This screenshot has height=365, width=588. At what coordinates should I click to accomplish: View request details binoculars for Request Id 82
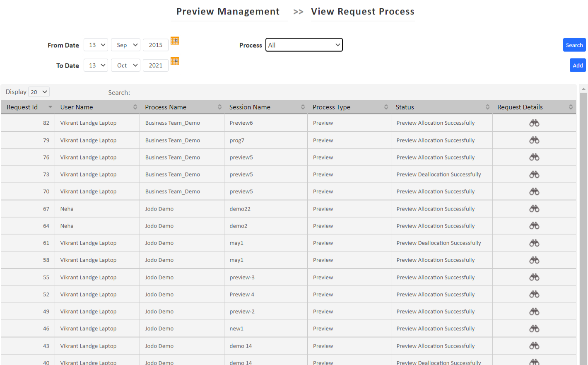[534, 123]
